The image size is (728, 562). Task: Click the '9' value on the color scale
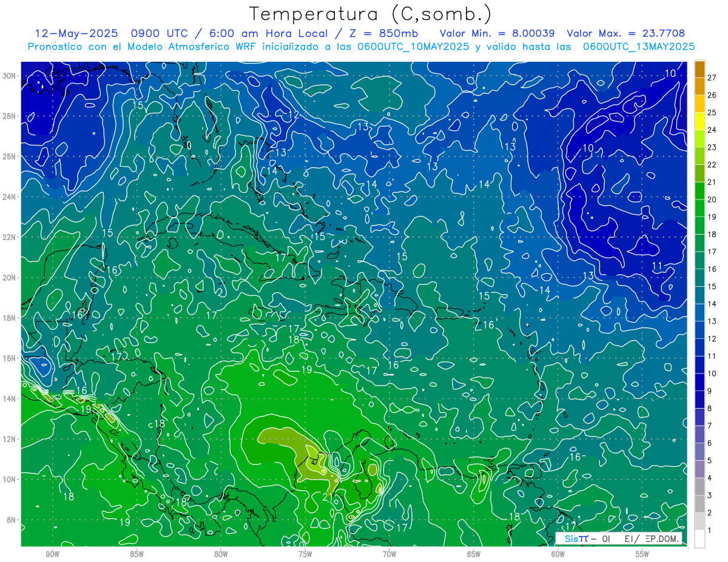[x=710, y=391]
